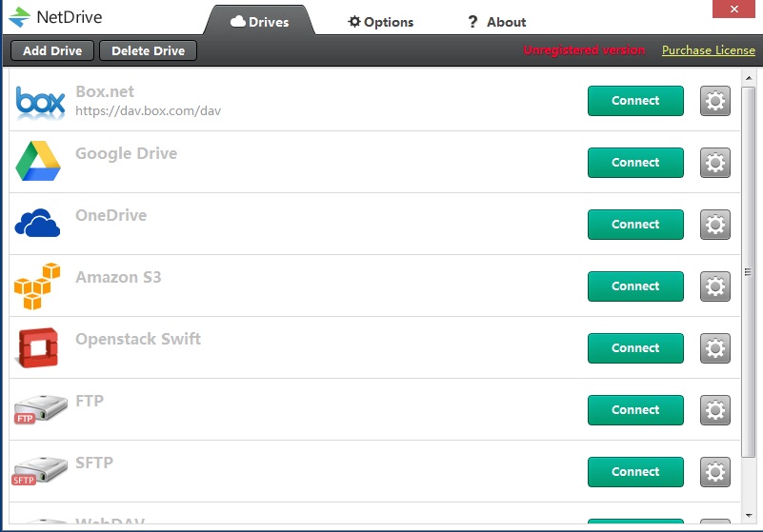Open settings gear for Openstack Swift
Screen dimensions: 763x532
click(x=714, y=348)
